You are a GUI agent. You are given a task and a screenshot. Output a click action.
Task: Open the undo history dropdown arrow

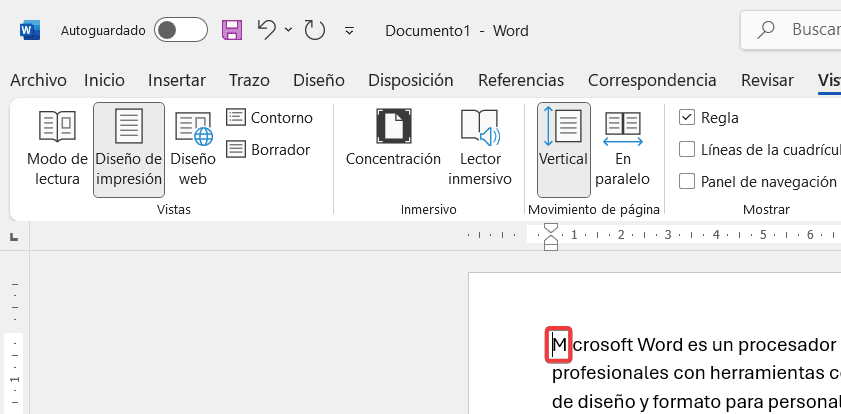pos(289,29)
